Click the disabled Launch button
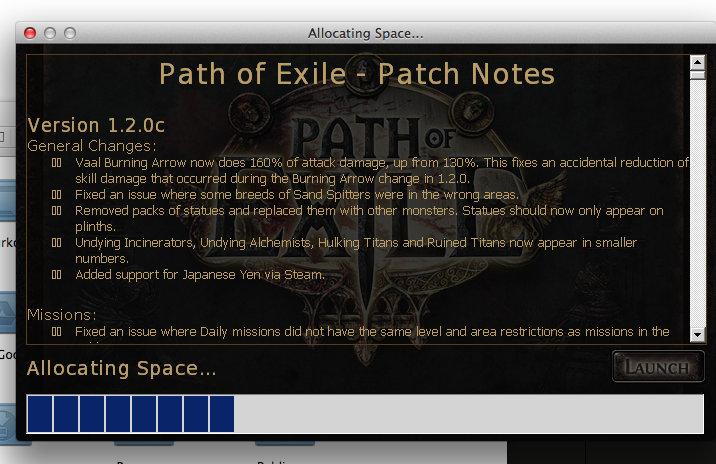This screenshot has width=716, height=464. tap(658, 366)
